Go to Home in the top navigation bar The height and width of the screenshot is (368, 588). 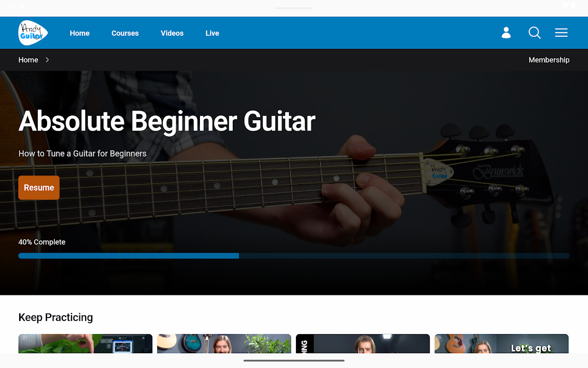79,33
